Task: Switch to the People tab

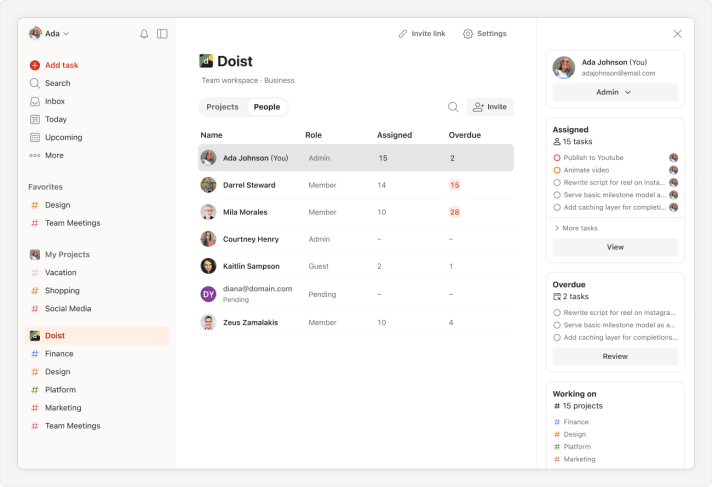Action: coord(267,107)
